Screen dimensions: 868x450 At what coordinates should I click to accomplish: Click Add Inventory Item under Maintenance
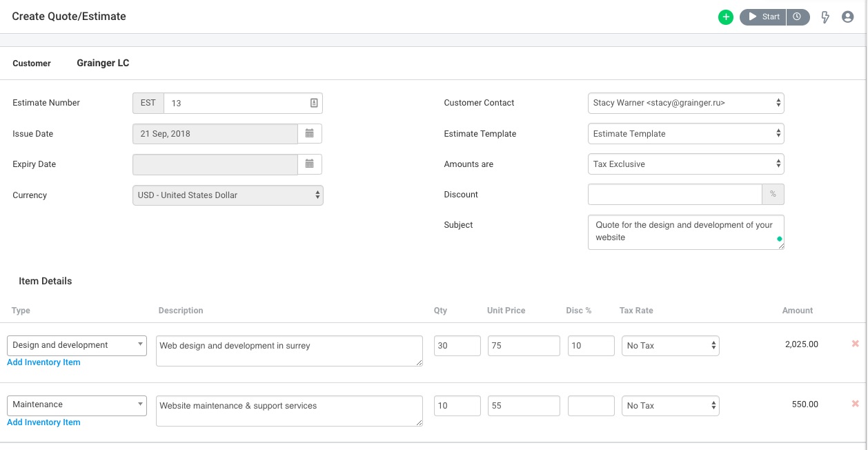click(43, 422)
